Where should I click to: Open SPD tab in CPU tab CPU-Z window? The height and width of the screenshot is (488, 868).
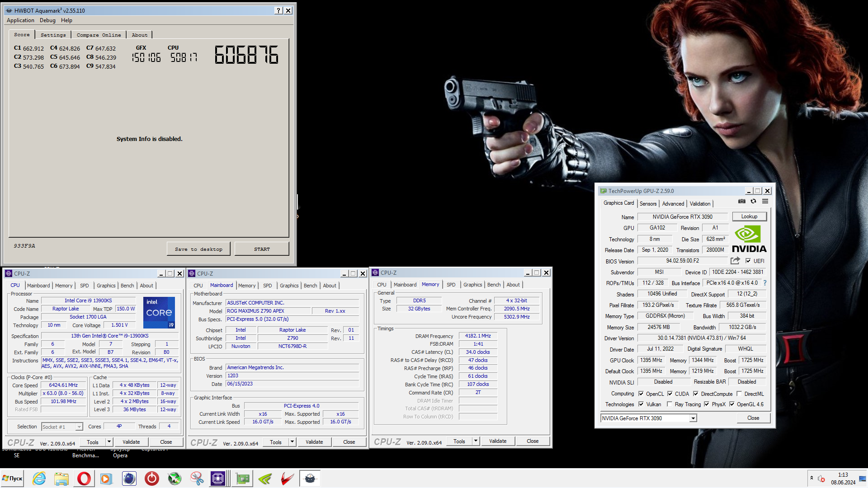84,286
